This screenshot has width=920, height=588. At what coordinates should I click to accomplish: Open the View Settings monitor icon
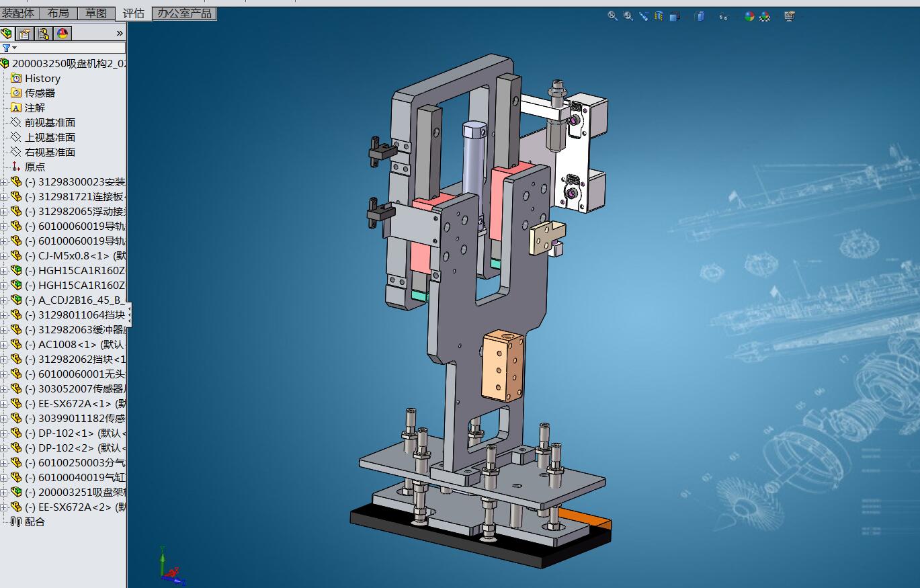(x=790, y=16)
